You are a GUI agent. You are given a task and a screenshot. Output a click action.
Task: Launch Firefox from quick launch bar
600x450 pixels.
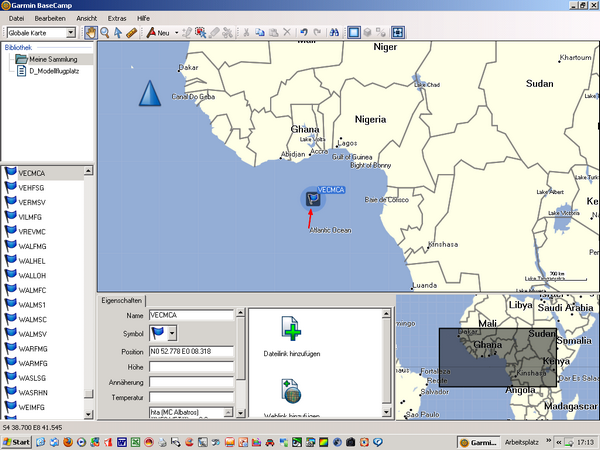tap(68, 442)
